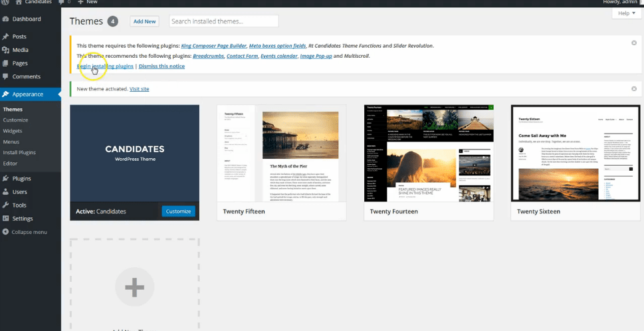Click the WordPress logo in the admin bar
This screenshot has width=644, height=331.
[5, 2]
